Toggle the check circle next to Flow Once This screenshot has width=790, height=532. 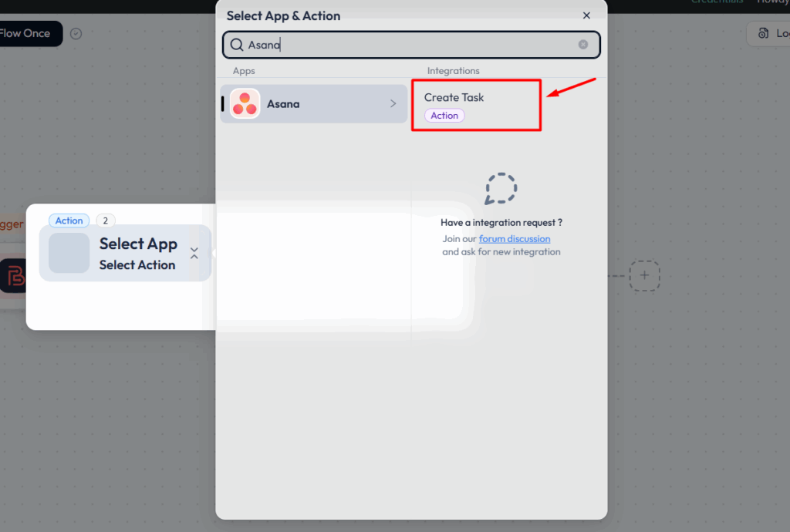pyautogui.click(x=75, y=33)
